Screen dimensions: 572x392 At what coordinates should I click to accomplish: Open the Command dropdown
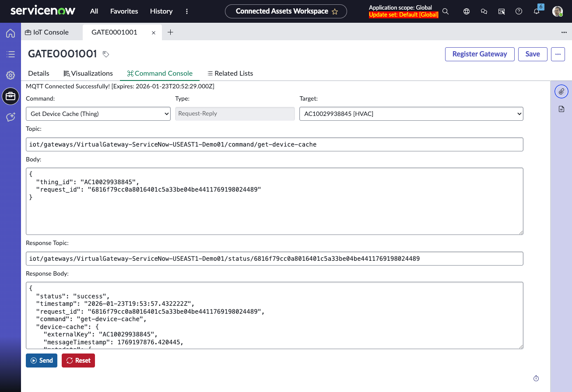point(98,114)
